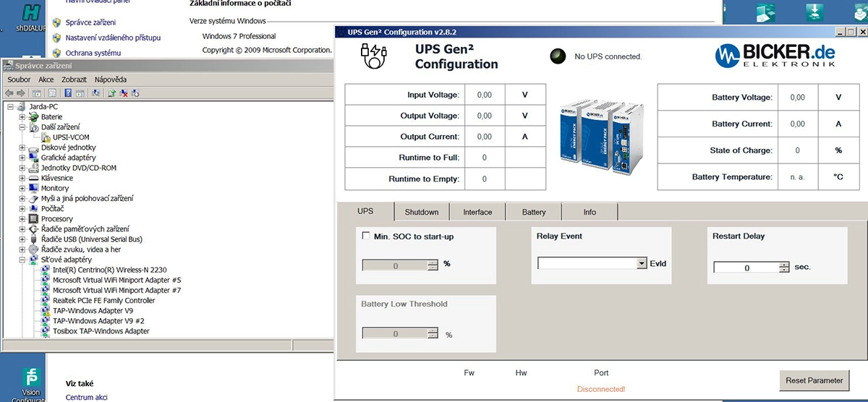Select the UPS tab
This screenshot has width=868, height=402.
pyautogui.click(x=365, y=210)
